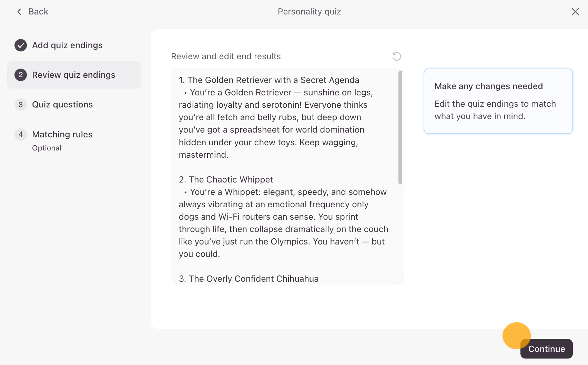
Task: Place cursor in The Chaotic Whippet heading
Action: coord(231,179)
